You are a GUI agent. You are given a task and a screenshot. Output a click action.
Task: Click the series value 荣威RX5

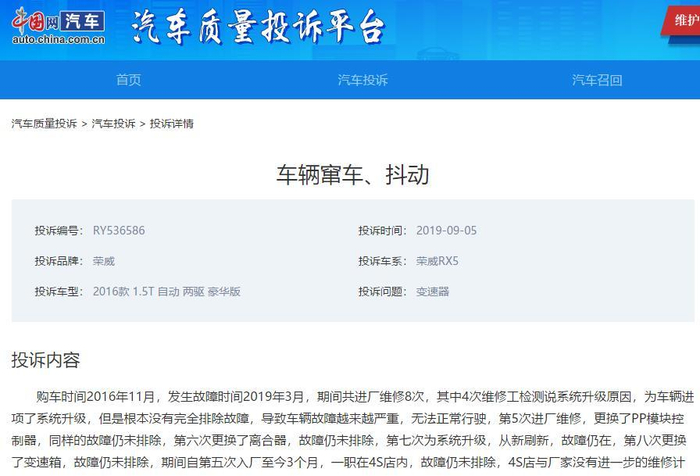437,261
